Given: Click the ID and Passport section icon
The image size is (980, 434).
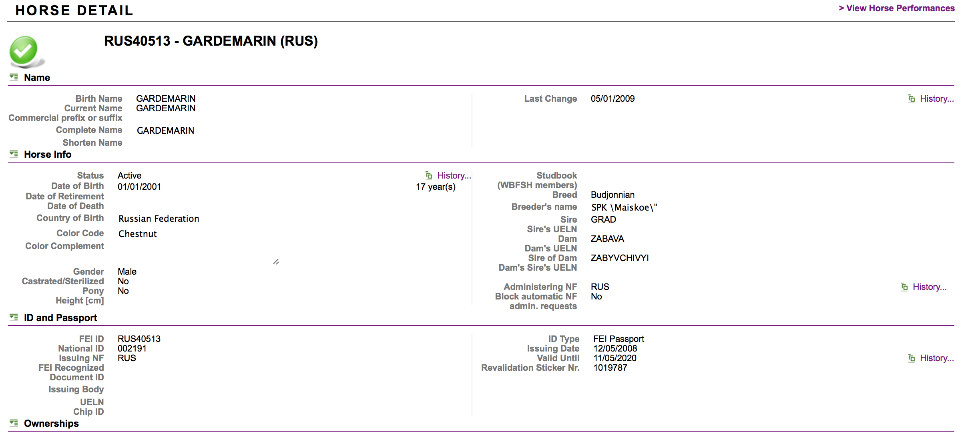Looking at the screenshot, I should coord(14,317).
